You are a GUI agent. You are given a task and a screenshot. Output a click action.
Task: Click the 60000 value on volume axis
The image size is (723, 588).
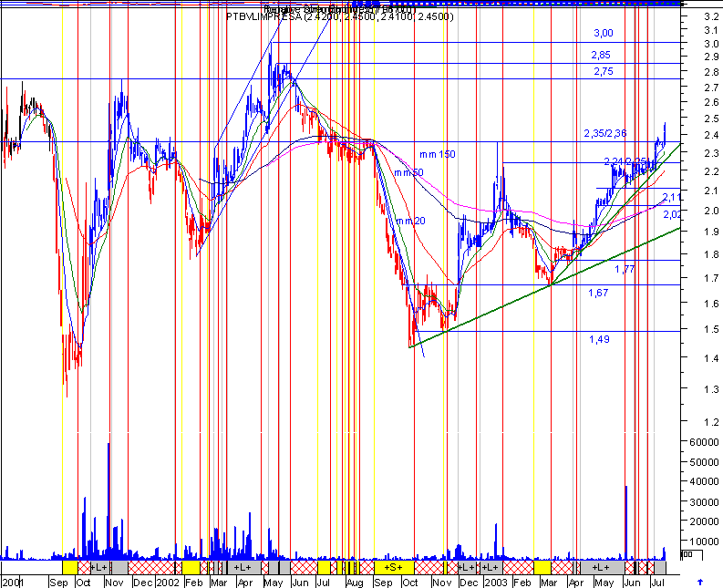(704, 442)
